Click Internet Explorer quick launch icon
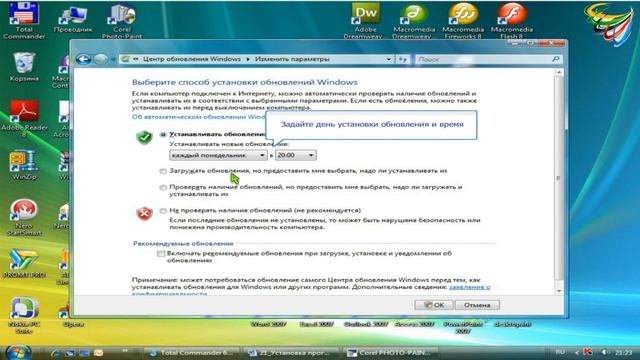Screen dimensions: 640x360 56,353
